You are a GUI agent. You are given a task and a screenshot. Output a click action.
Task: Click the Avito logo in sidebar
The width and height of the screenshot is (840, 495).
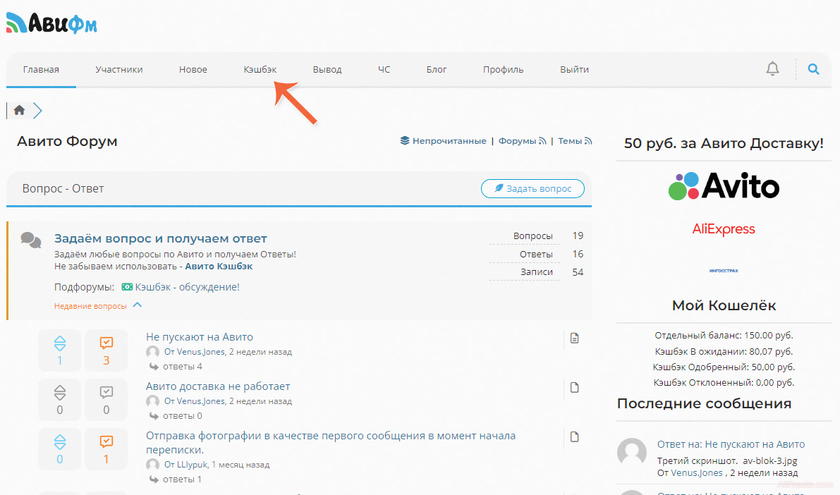tap(724, 186)
